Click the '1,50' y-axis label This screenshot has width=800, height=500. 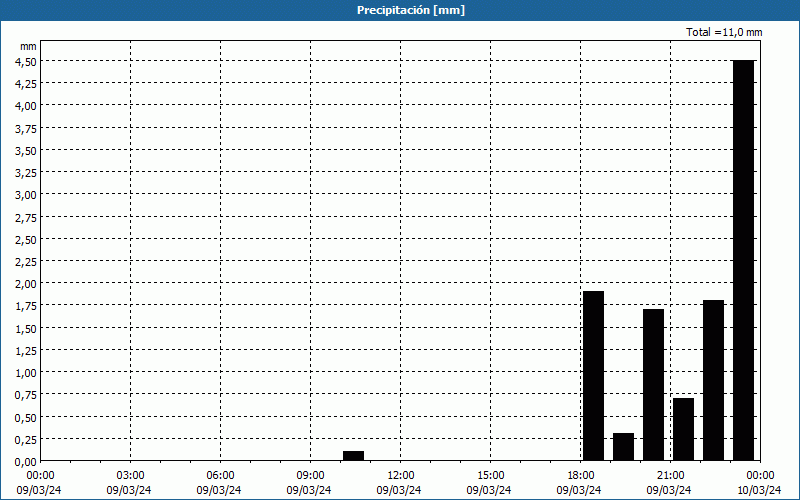26,329
